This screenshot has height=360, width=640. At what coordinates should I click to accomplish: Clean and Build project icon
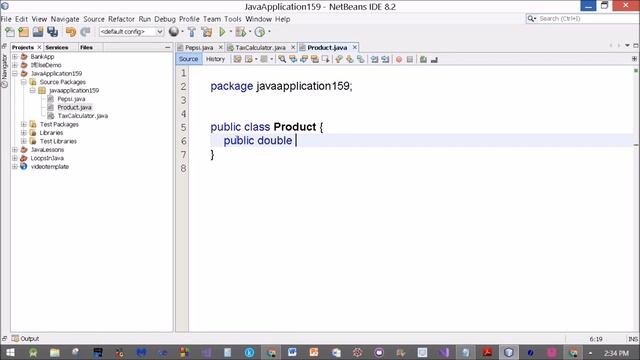207,32
